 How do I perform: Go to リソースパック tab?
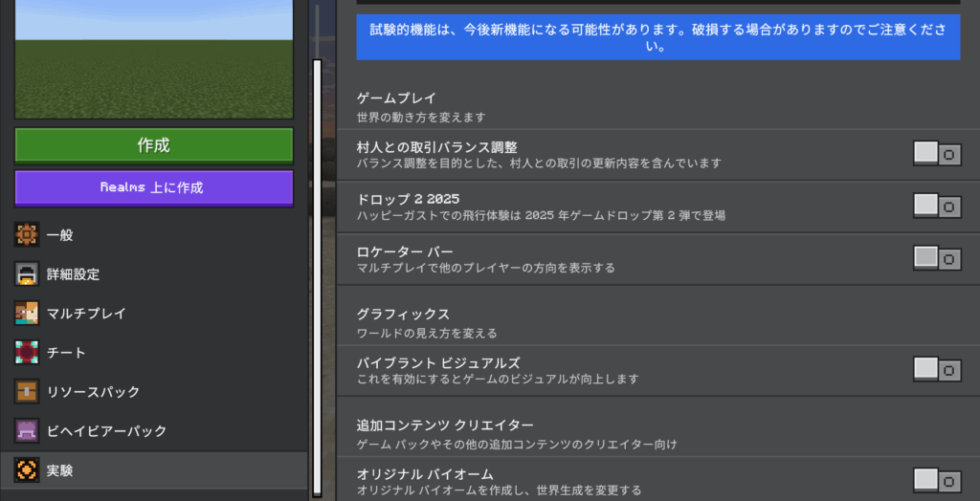154,392
